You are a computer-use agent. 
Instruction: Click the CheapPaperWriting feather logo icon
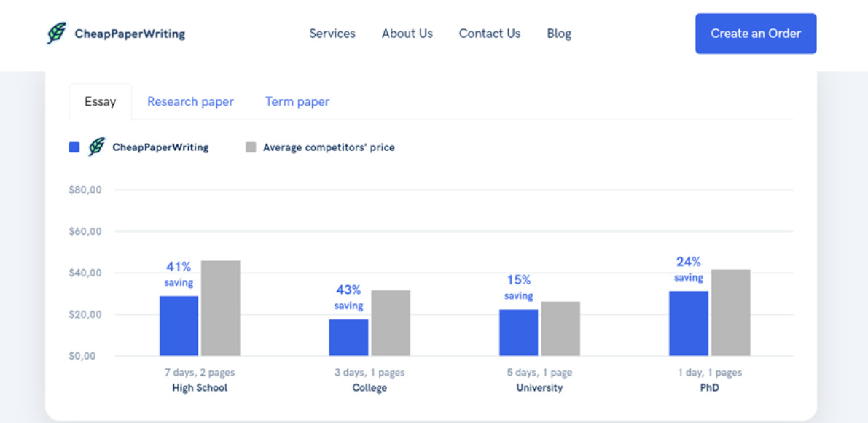pyautogui.click(x=56, y=34)
